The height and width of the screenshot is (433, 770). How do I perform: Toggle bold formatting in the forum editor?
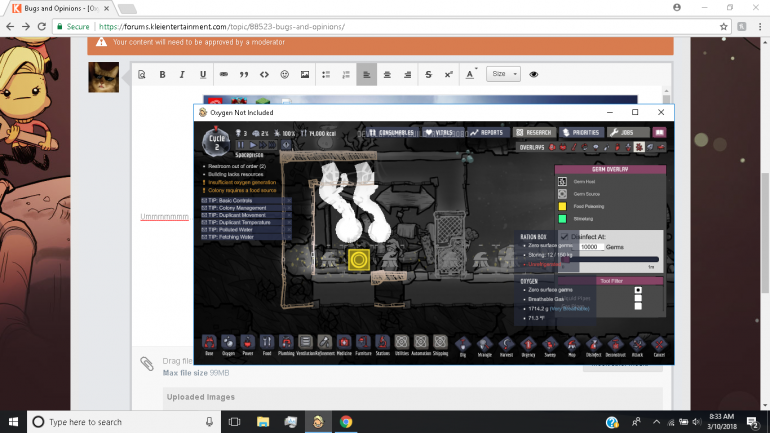tap(162, 75)
